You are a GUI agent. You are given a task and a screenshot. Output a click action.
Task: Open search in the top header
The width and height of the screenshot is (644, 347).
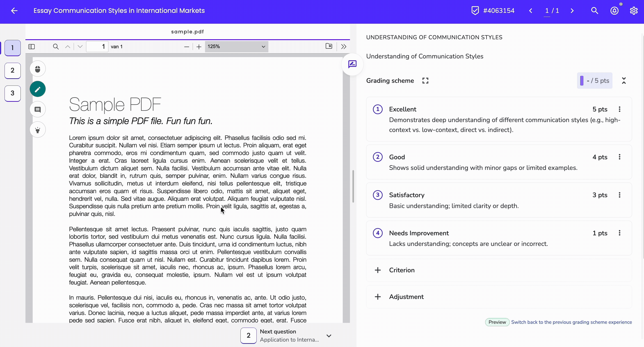pyautogui.click(x=594, y=11)
